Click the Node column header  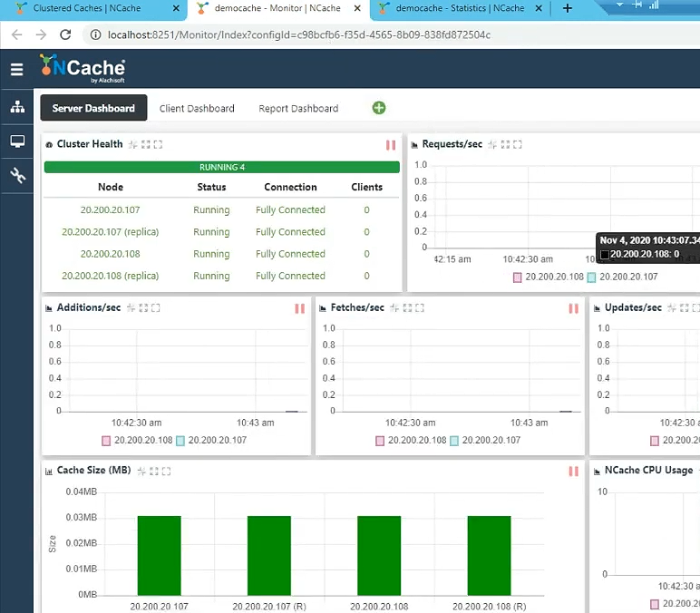click(x=111, y=187)
